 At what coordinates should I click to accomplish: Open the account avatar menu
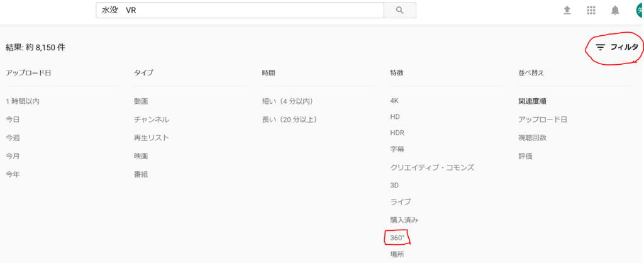click(640, 10)
